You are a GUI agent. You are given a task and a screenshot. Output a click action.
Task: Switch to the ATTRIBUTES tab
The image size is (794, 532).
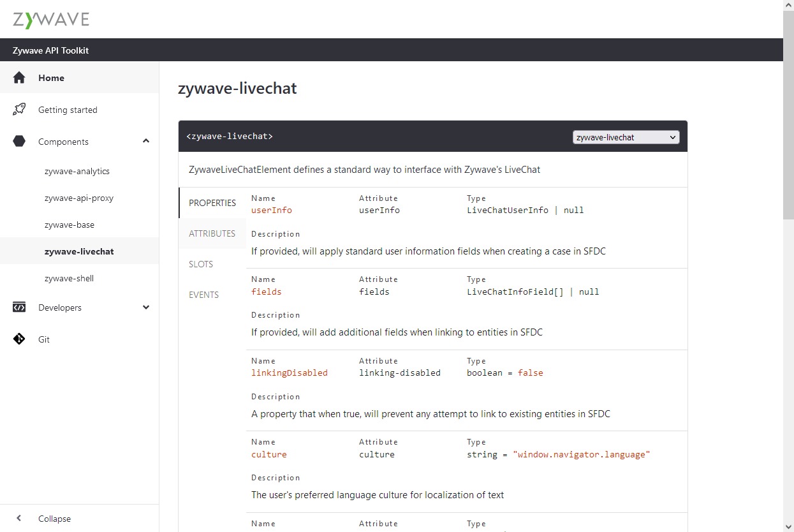212,233
